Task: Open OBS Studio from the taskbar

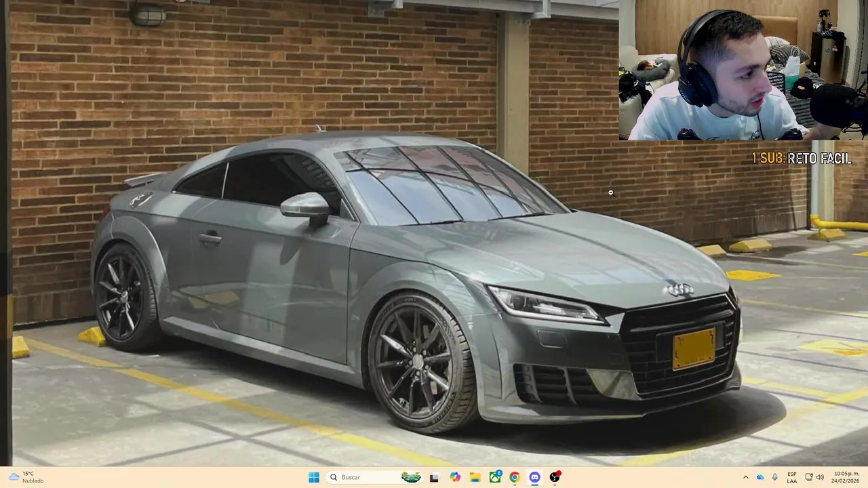Action: click(555, 477)
